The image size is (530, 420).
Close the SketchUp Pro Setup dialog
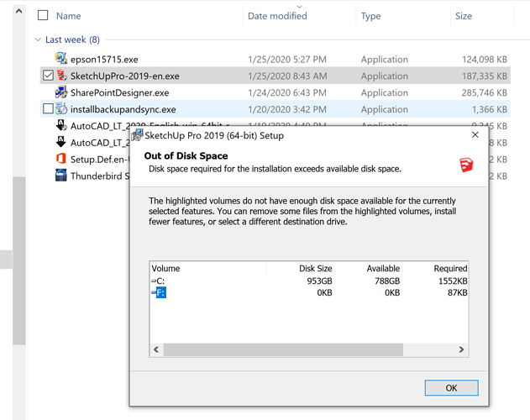click(x=475, y=135)
